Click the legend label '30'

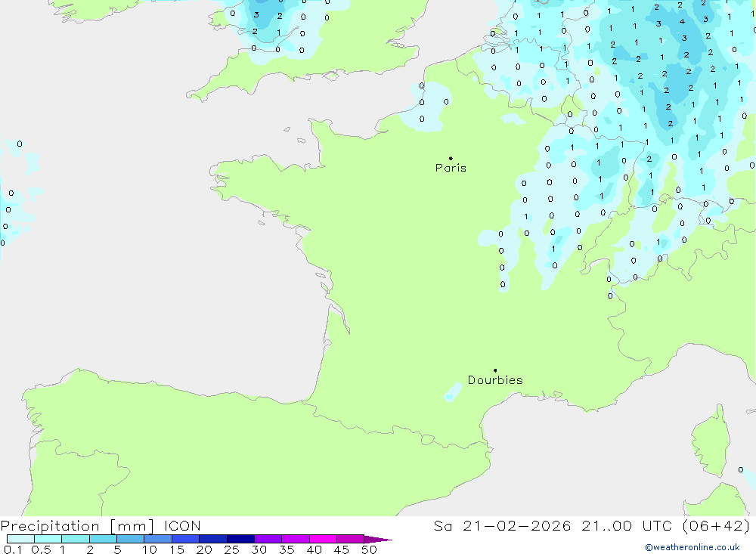tap(259, 549)
